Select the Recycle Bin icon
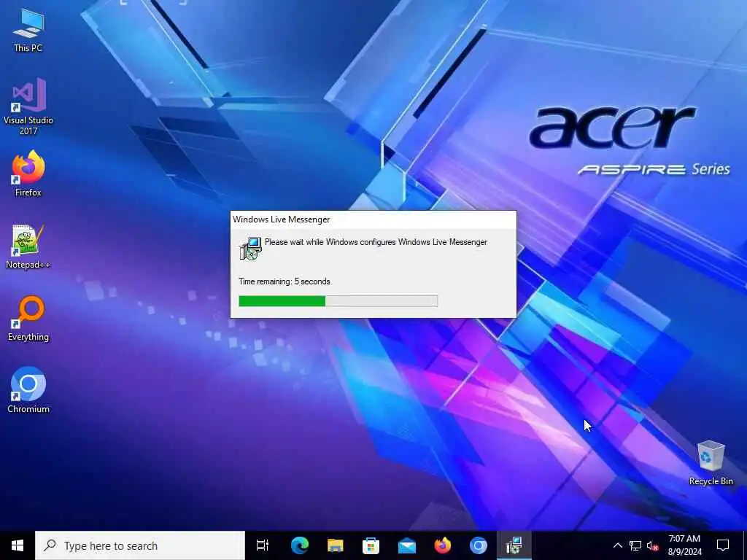The image size is (747, 560). (x=711, y=463)
